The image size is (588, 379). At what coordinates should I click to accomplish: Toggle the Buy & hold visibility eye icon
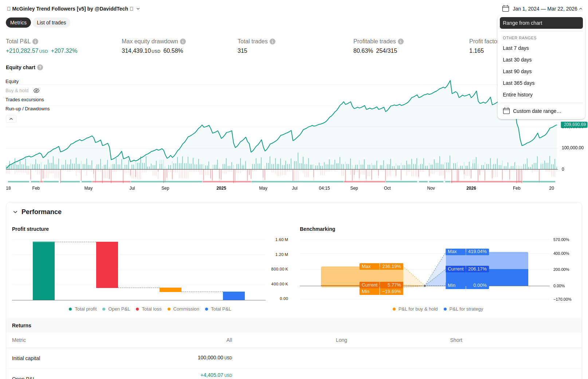coord(36,91)
